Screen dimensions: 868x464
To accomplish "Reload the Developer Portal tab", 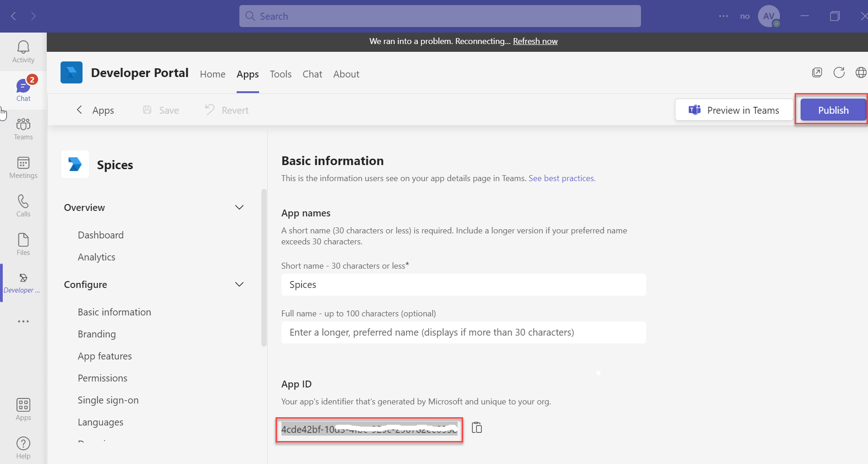I will tap(839, 72).
